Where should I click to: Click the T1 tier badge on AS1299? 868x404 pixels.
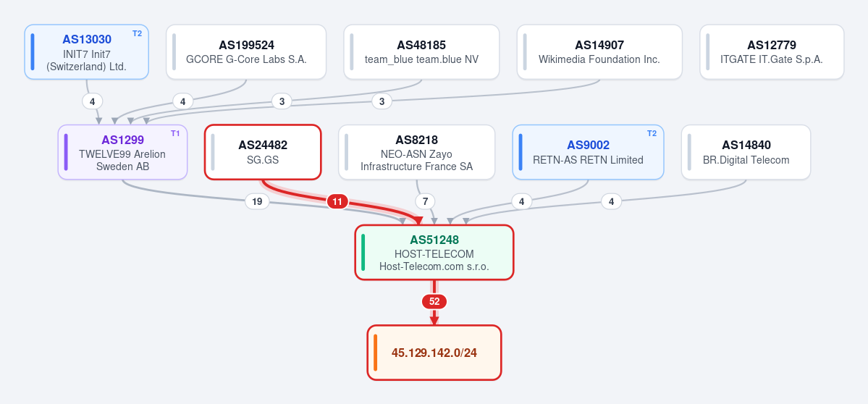tap(175, 133)
